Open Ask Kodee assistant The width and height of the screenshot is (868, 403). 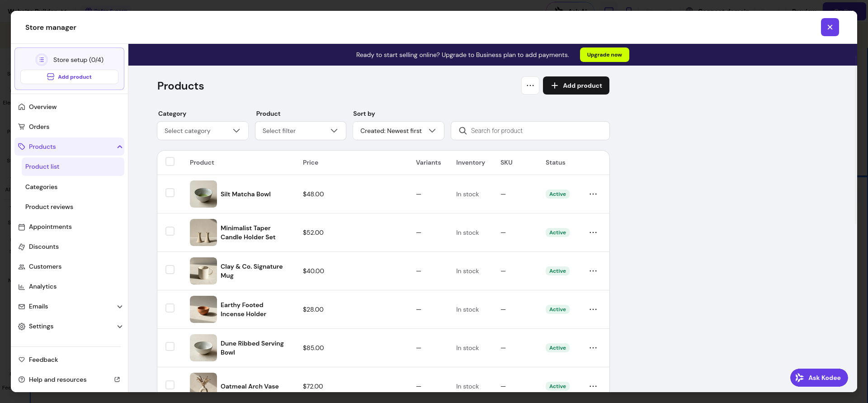[819, 378]
